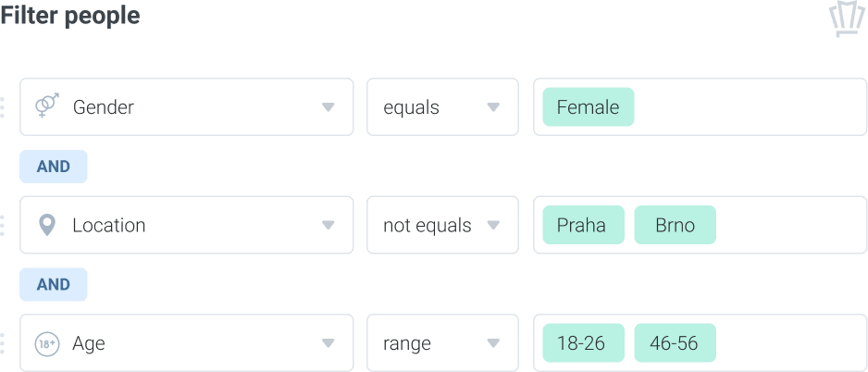Click the Age row drag handle dots
The image size is (868, 372).
pyautogui.click(x=2, y=343)
